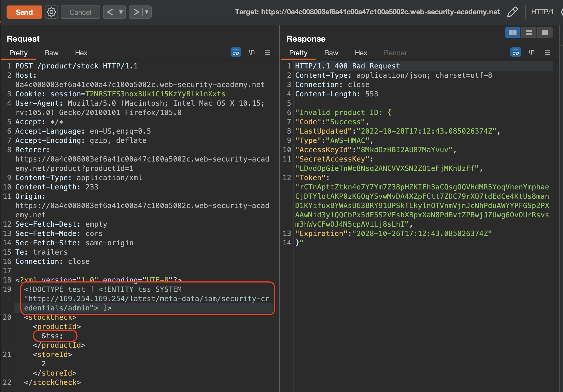
Task: Switch to the Response Hex tab
Action: pos(361,53)
